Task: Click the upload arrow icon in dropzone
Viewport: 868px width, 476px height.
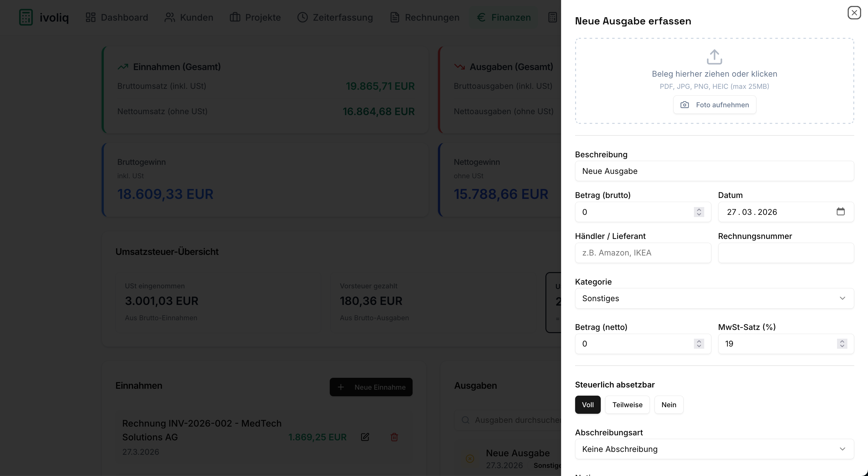Action: coord(714,57)
